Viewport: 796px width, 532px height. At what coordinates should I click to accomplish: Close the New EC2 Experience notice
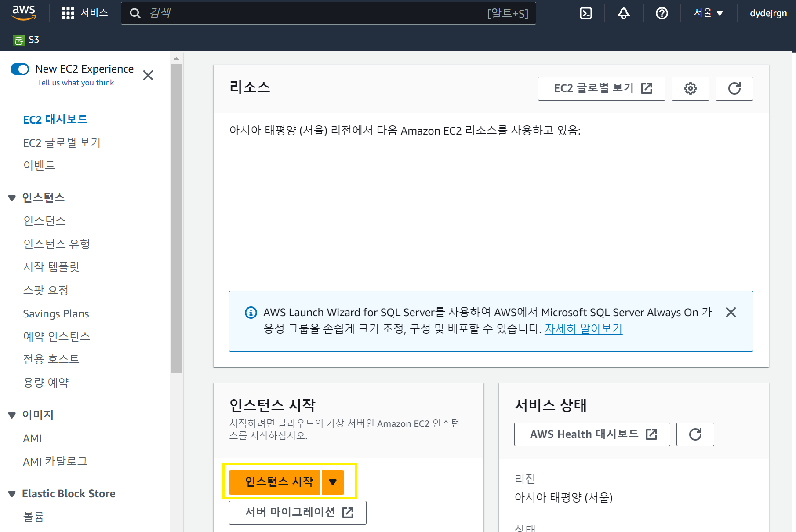tap(148, 75)
